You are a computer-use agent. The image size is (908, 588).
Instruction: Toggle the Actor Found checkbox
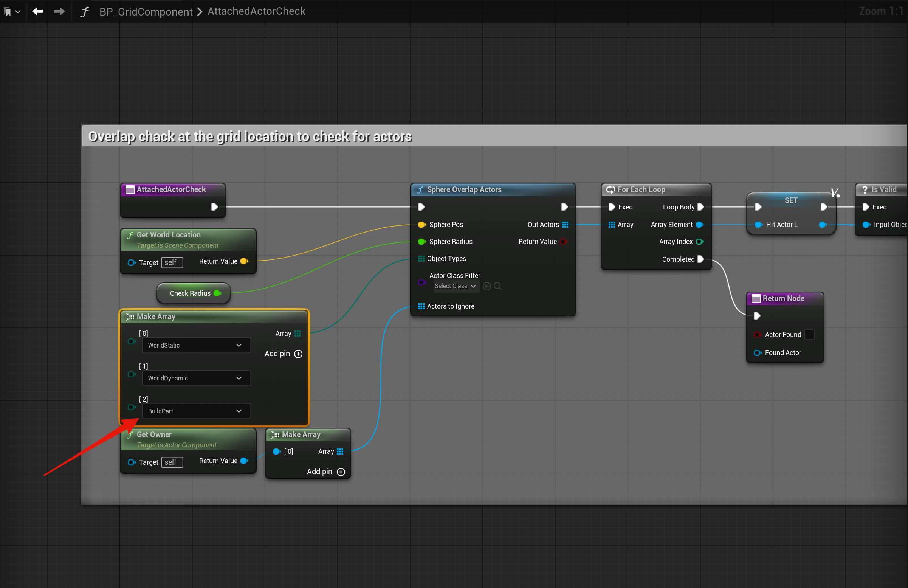[809, 334]
